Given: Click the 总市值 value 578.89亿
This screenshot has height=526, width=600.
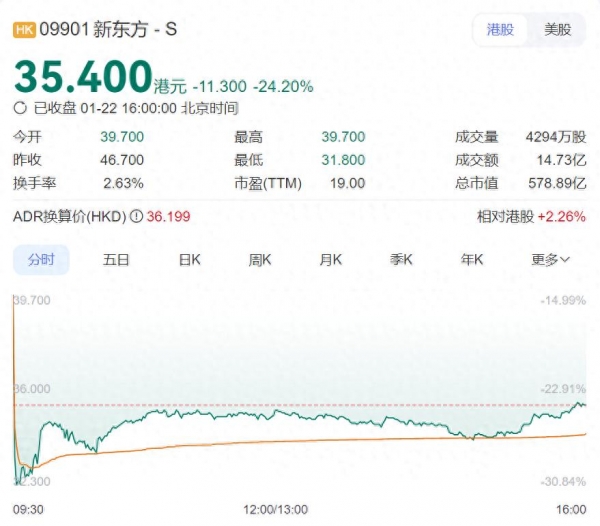Looking at the screenshot, I should 557,183.
